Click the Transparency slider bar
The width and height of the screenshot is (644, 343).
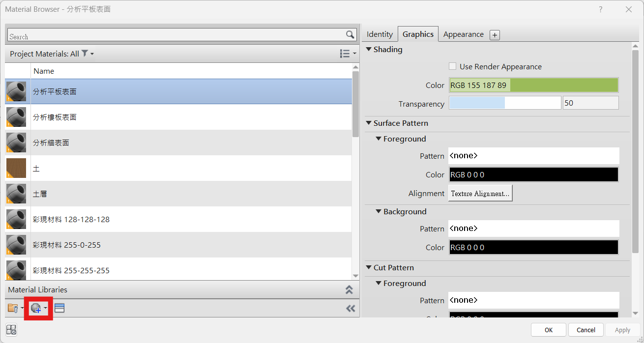[x=504, y=103]
